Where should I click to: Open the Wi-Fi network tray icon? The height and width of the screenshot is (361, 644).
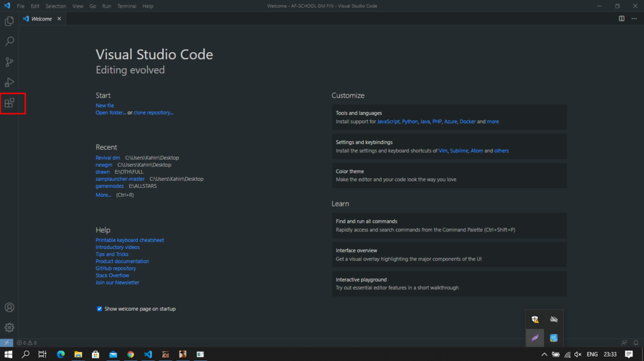[567, 355]
